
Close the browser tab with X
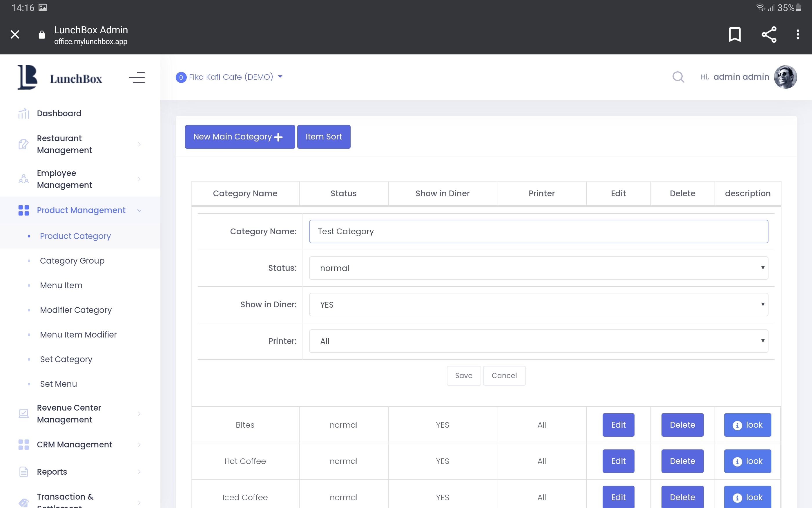click(15, 34)
